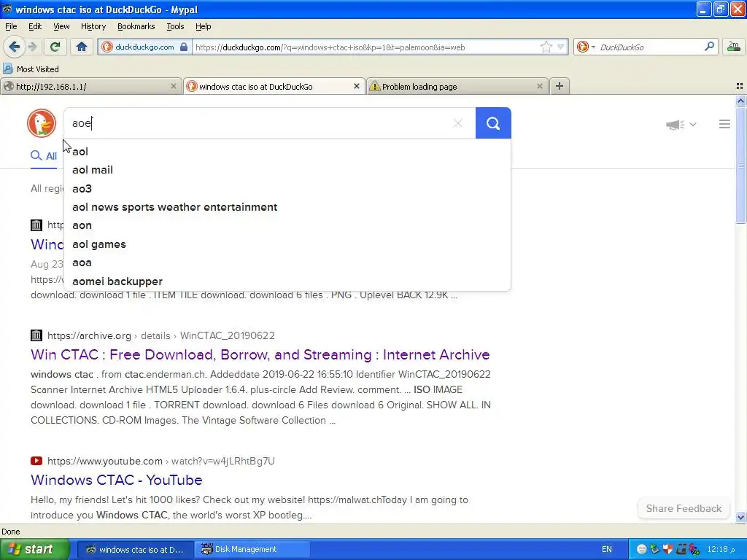Screen dimensions: 747x560
Task: Choose the 'aomei backupper' suggestion
Action: coord(287,281)
